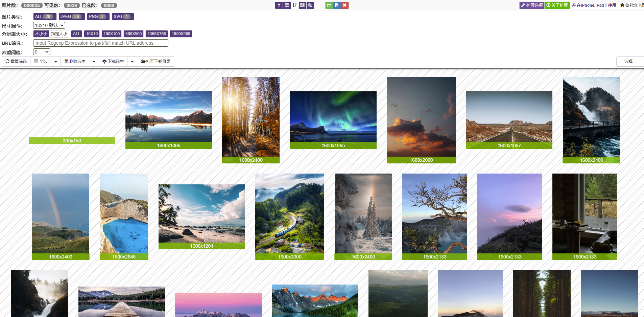Open the 普利坞出品 home link
644x317 pixels.
pos(631,5)
